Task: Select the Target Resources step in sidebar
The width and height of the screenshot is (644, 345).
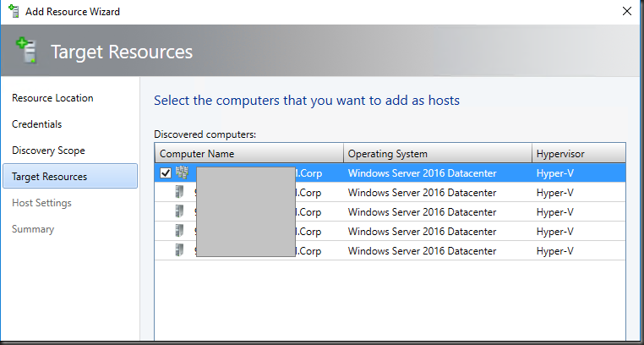Action: 49,177
